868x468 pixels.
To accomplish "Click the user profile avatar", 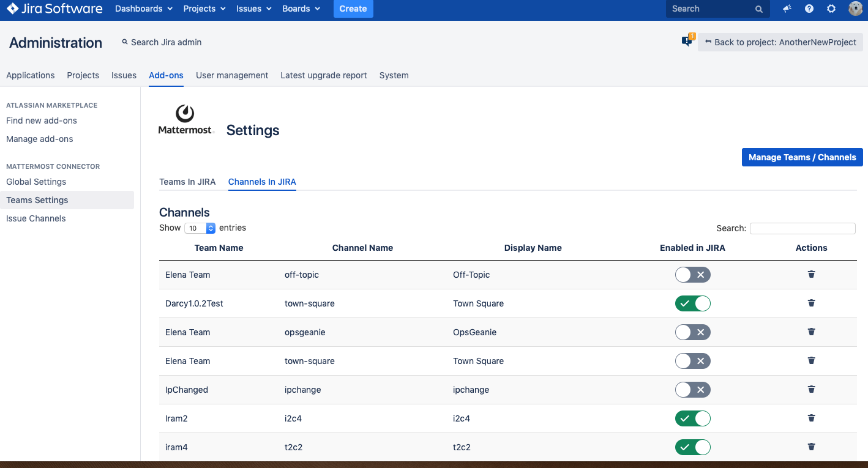I will pyautogui.click(x=855, y=9).
